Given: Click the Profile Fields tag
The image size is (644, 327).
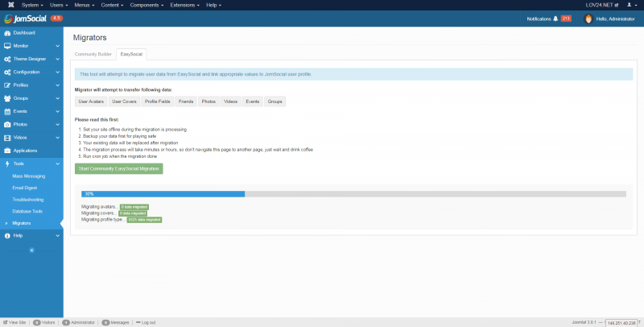Looking at the screenshot, I should click(x=157, y=101).
